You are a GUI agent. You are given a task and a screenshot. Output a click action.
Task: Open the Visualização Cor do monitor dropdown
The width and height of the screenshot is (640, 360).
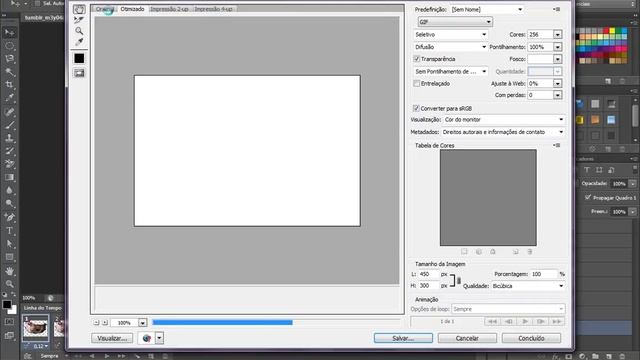tap(504, 120)
